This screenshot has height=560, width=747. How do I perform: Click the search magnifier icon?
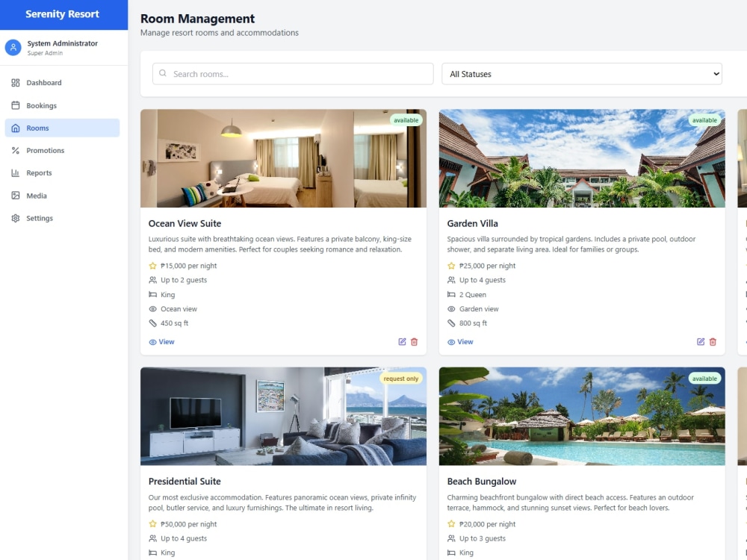[163, 73]
